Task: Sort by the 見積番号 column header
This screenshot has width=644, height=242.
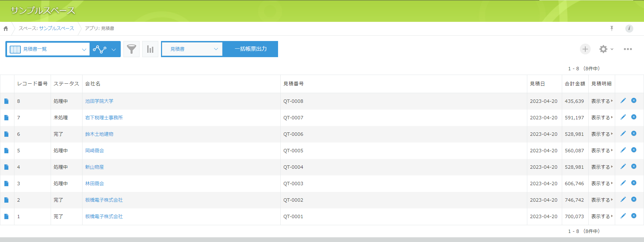Action: tap(293, 84)
